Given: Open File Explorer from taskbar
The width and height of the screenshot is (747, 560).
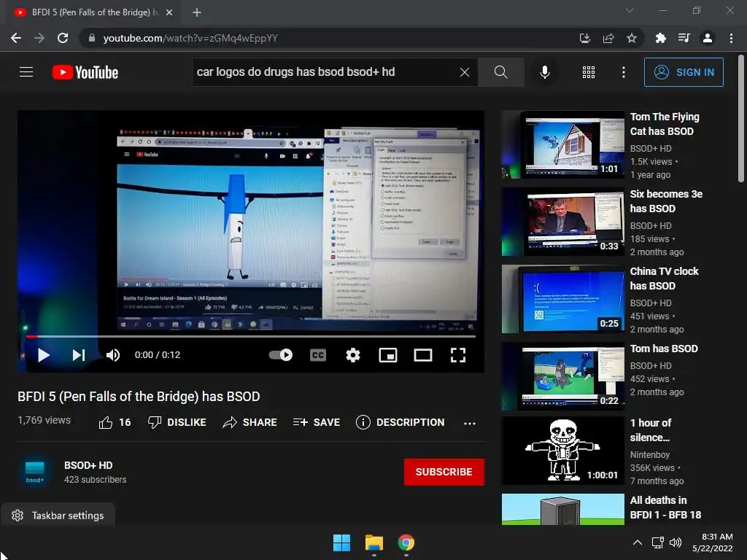Looking at the screenshot, I should click(374, 542).
